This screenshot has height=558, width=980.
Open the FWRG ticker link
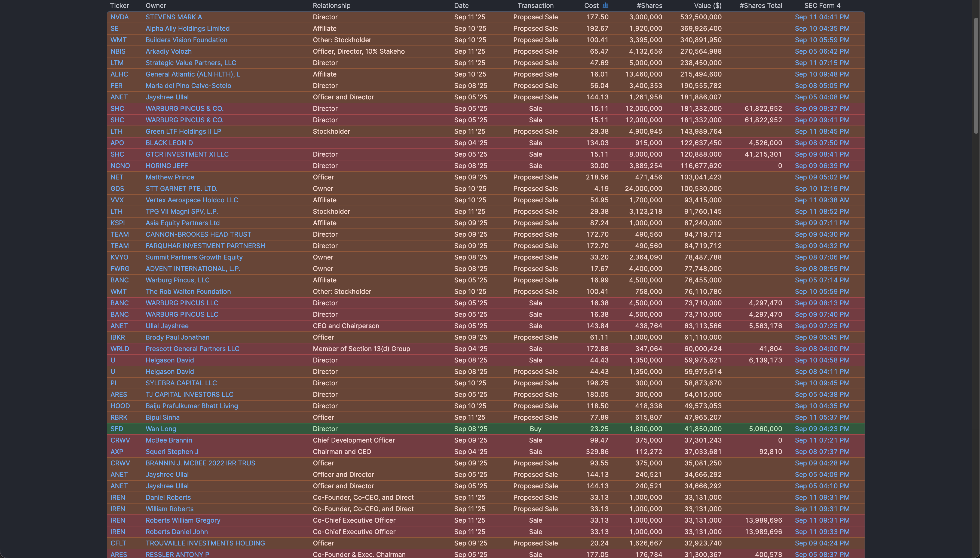coord(120,269)
